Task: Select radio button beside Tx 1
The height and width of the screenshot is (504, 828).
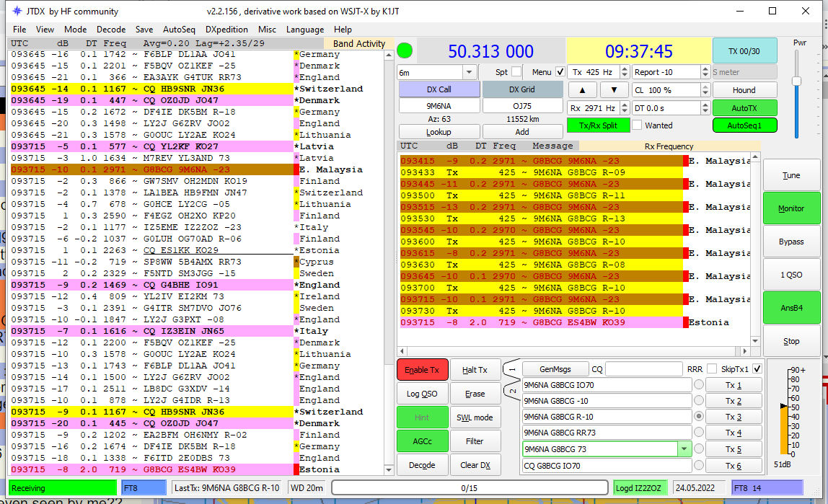Action: click(699, 385)
